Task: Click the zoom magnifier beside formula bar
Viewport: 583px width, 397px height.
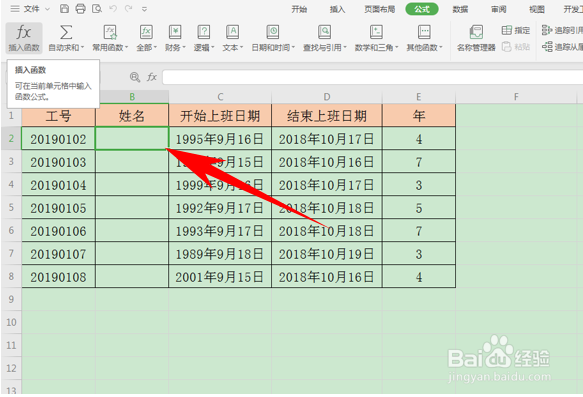Action: coord(135,77)
